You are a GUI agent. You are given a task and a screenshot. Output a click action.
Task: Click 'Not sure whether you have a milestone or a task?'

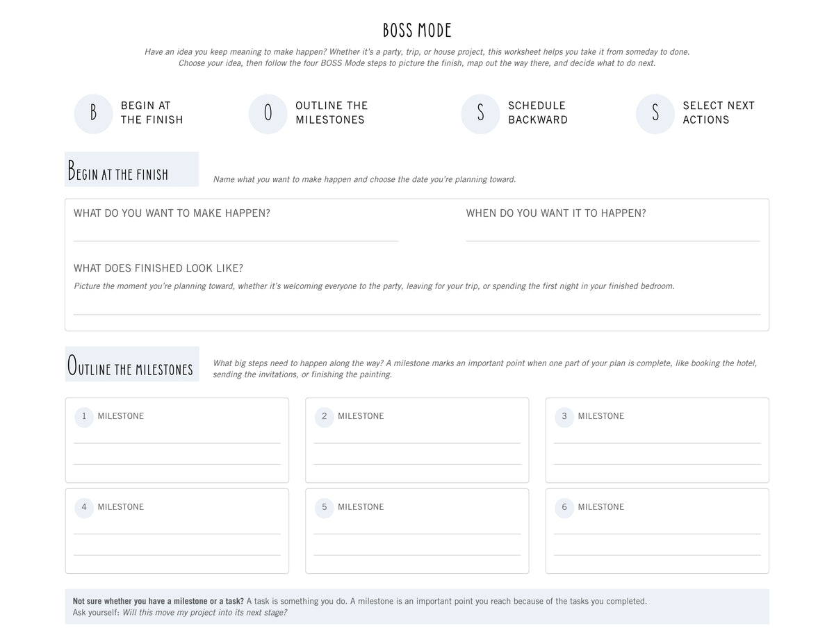(x=158, y=602)
